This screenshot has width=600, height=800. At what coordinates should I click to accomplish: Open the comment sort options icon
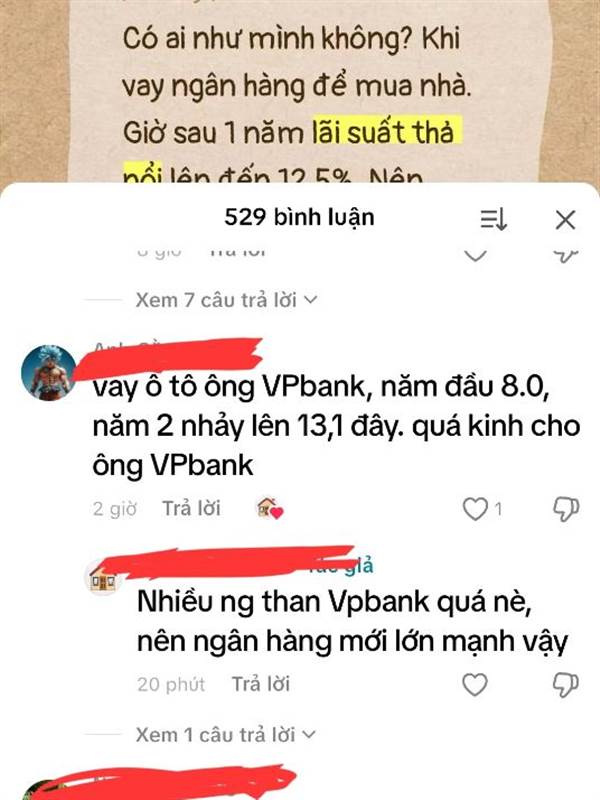493,220
